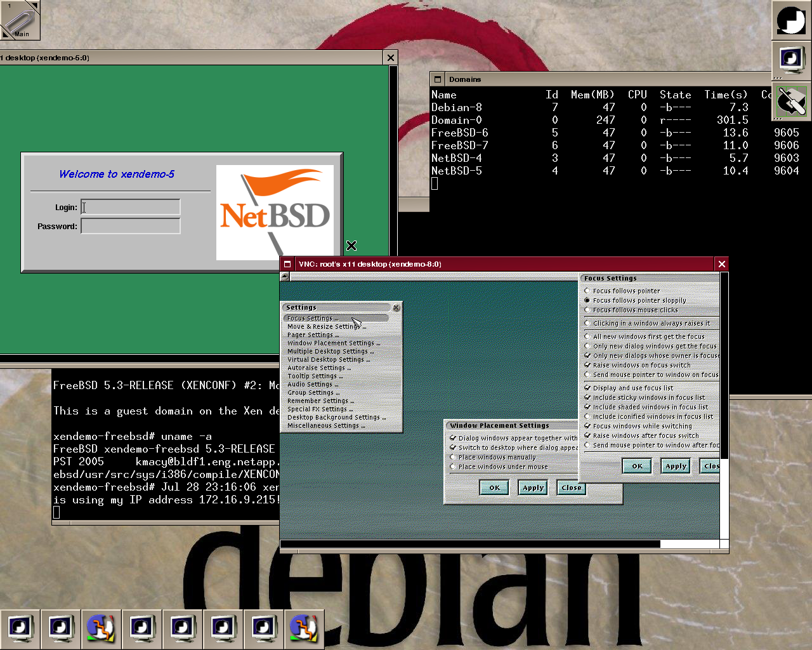Click the Login field in the xendemo-5 window

tap(131, 207)
